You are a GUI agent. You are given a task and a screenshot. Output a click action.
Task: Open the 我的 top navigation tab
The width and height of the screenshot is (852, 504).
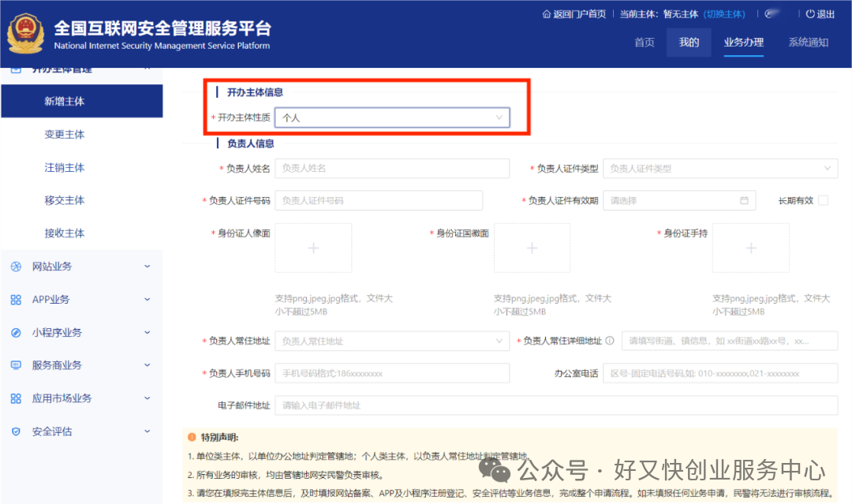689,43
